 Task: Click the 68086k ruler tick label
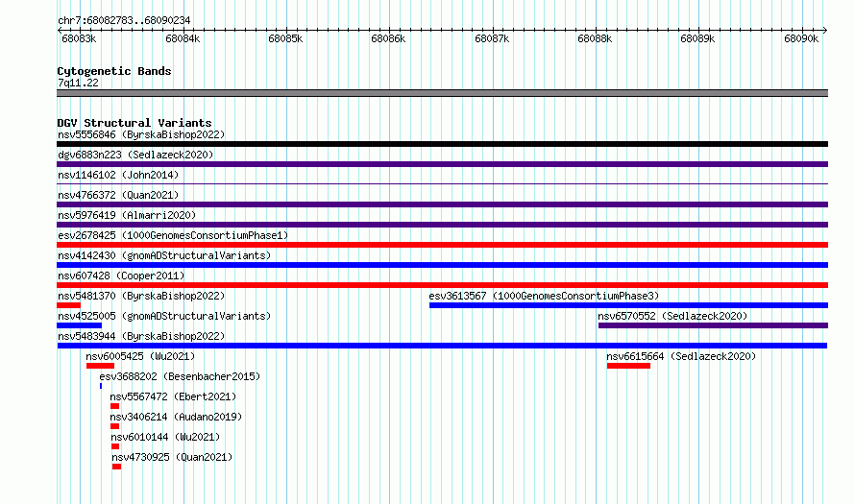[388, 38]
